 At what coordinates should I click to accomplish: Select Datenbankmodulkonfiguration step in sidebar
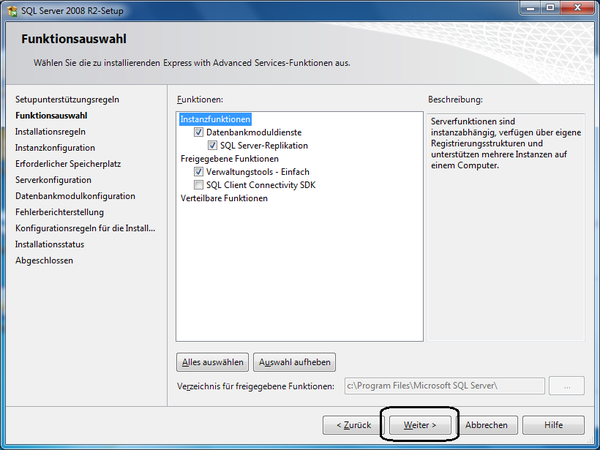(75, 196)
